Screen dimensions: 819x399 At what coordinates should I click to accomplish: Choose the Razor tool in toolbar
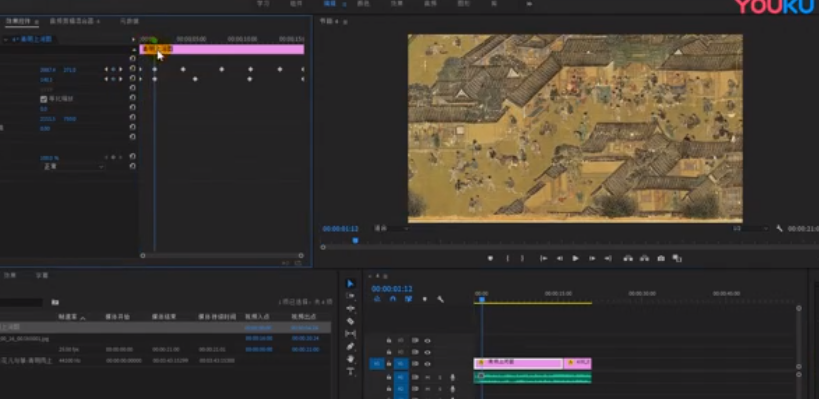click(x=350, y=321)
